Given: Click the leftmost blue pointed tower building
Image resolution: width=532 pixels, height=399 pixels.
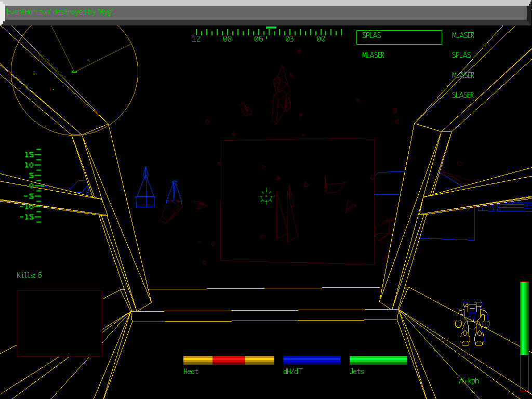Looking at the screenshot, I should coord(145,188).
